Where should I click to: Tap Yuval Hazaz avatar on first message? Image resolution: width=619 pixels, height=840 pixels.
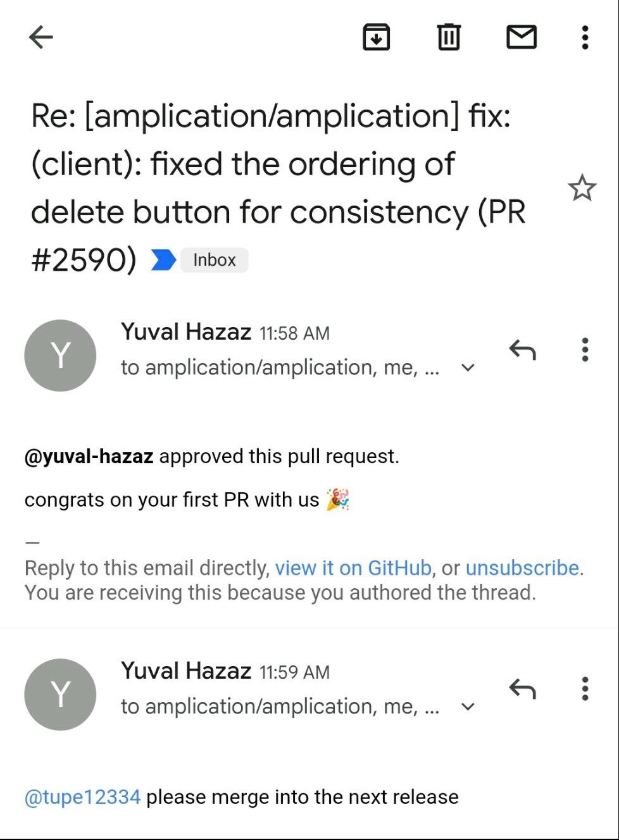[x=60, y=355]
